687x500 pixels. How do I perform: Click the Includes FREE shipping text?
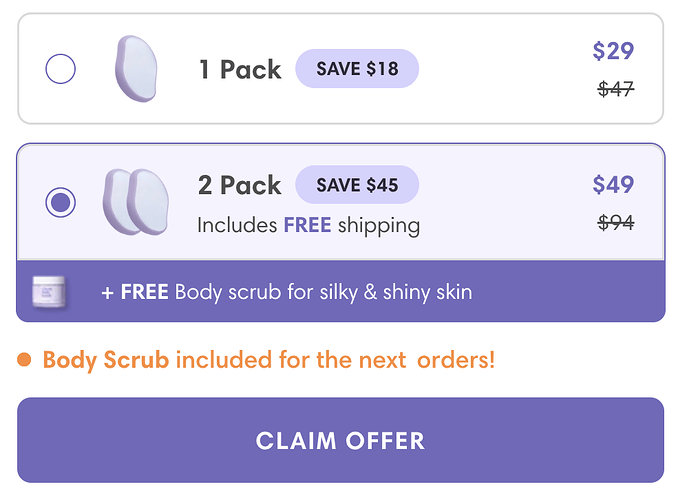coord(308,225)
